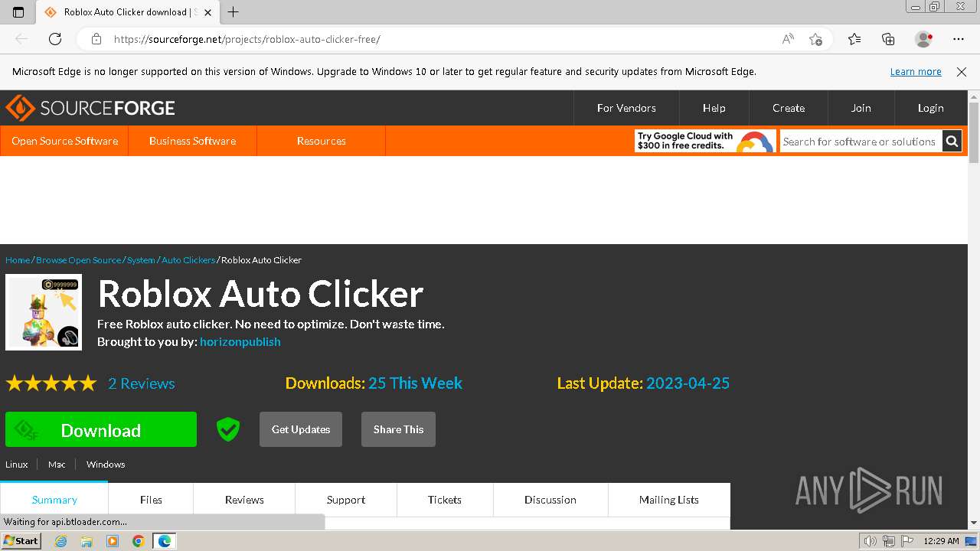Click the Read aloud icon
The image size is (980, 551).
(x=787, y=39)
